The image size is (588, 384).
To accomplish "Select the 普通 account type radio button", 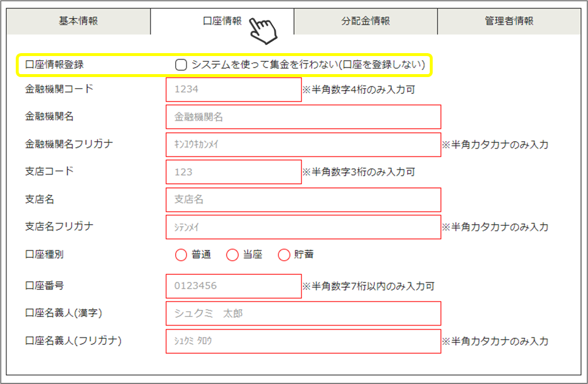I will click(x=181, y=255).
